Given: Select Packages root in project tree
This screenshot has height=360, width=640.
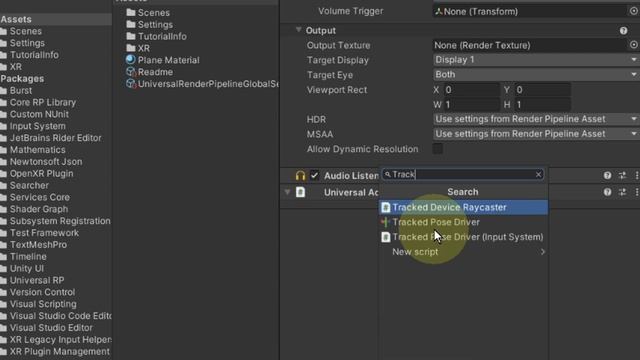Looking at the screenshot, I should click(x=22, y=78).
